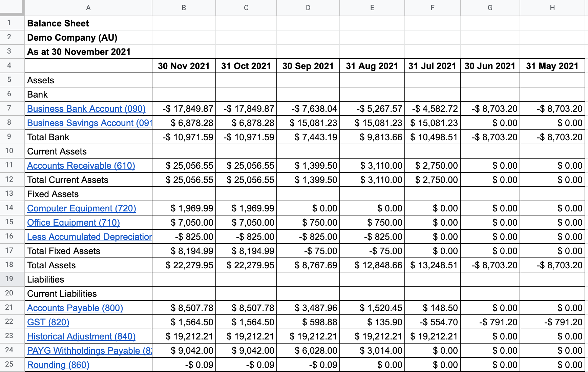Open the Business Bank Account (090) link
588x372 pixels.
click(86, 109)
